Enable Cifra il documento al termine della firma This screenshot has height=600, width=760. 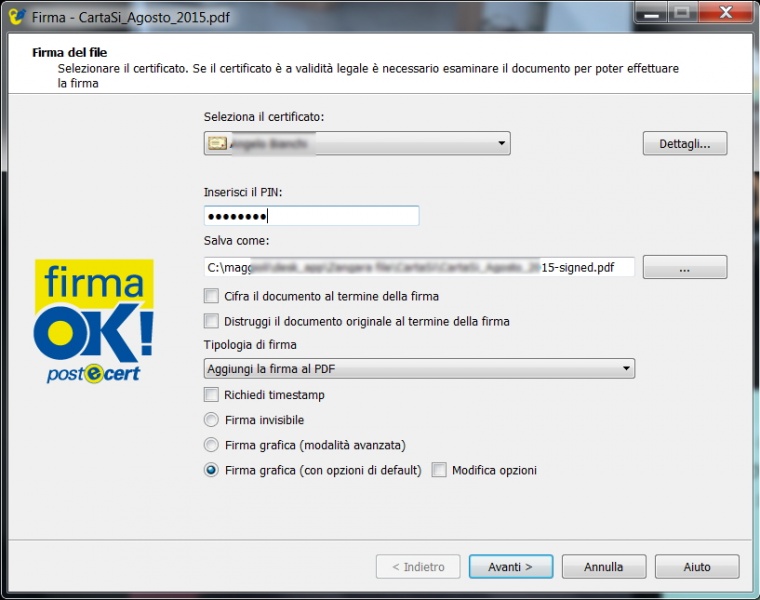pos(211,296)
